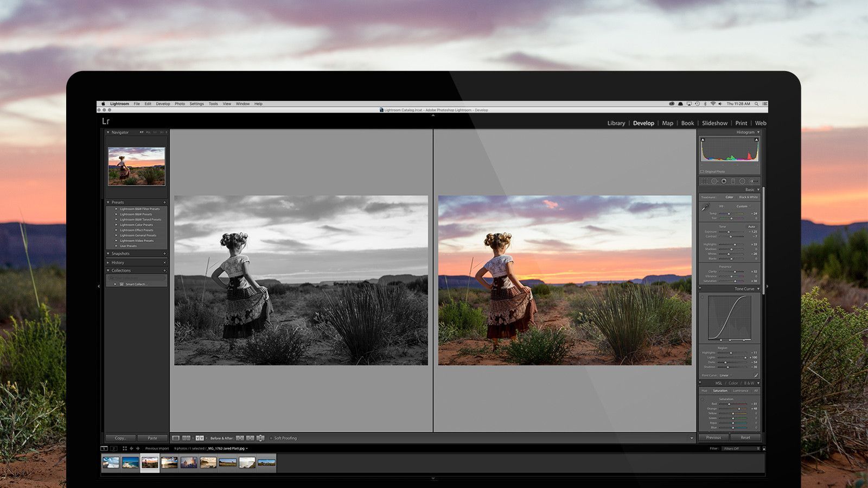Open the Photo menu
Viewport: 868px width, 488px height.
click(179, 103)
